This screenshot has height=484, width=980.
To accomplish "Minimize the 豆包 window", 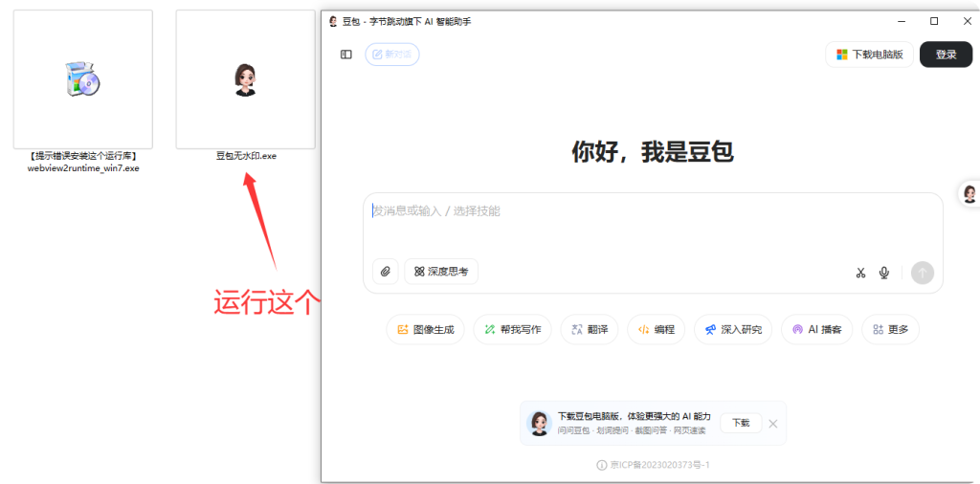I will coord(902,21).
